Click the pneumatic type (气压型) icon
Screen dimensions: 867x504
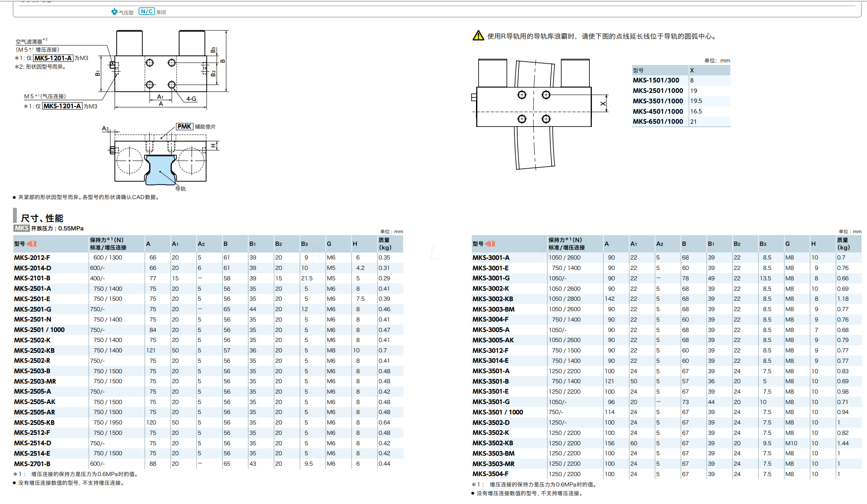pyautogui.click(x=113, y=11)
